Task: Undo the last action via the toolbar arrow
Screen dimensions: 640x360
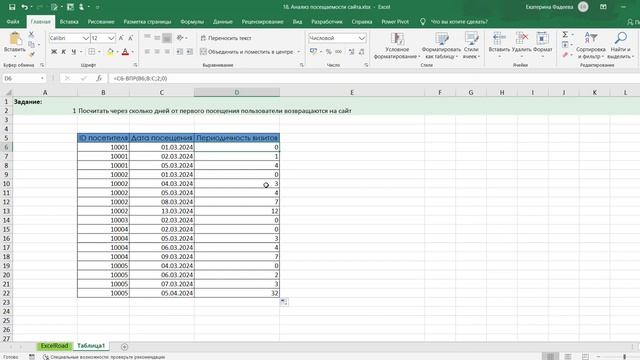Action: [24, 7]
